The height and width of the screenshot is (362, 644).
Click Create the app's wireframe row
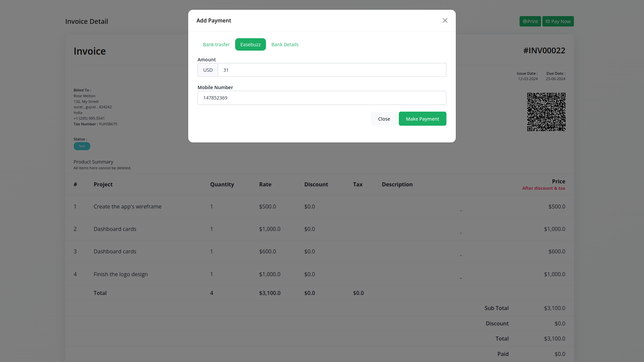127,207
